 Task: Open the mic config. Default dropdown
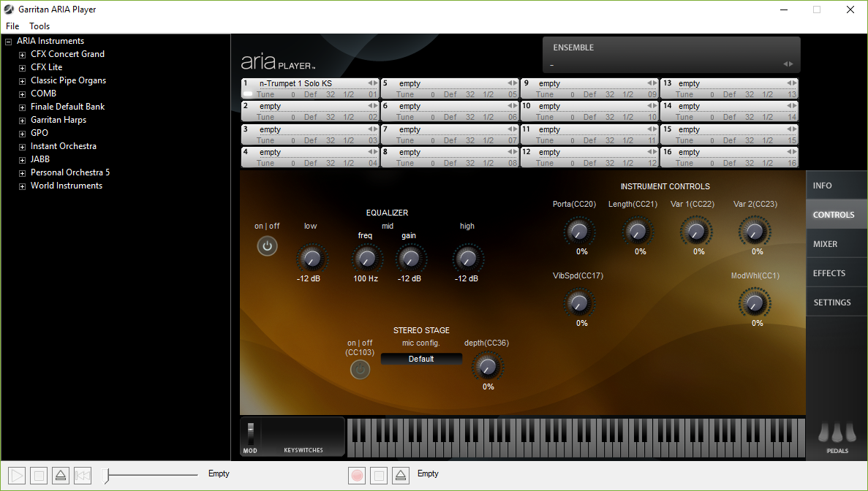421,359
